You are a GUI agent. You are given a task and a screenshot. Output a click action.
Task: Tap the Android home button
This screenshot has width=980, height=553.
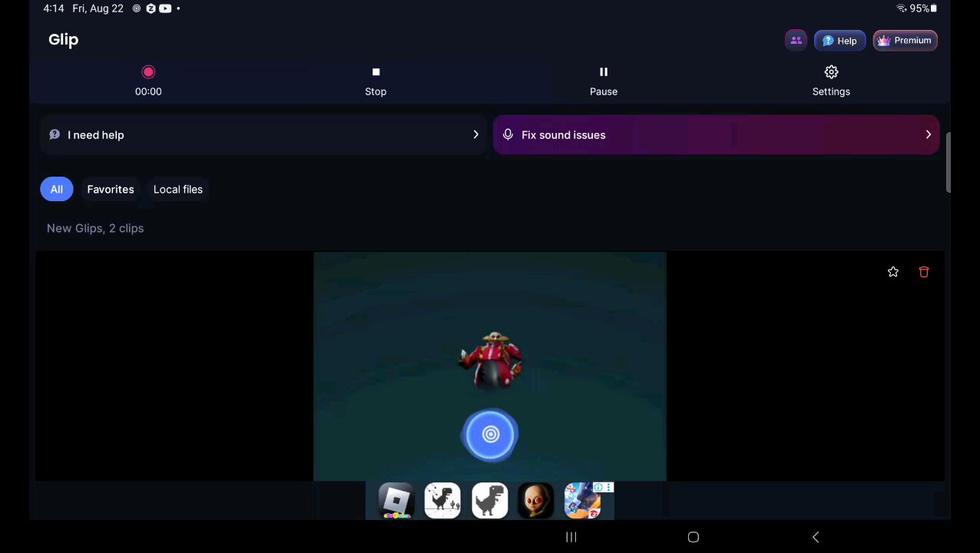(x=693, y=537)
